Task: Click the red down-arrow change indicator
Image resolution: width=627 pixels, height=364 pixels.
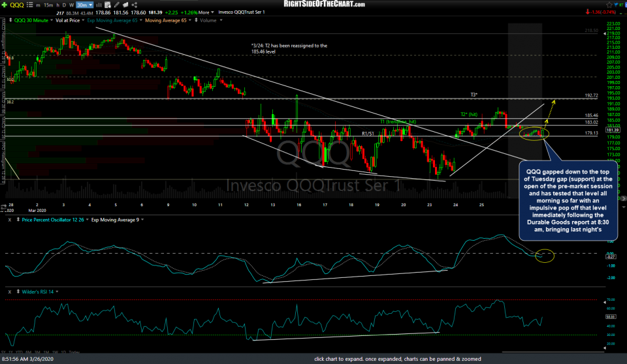Action: pos(587,12)
